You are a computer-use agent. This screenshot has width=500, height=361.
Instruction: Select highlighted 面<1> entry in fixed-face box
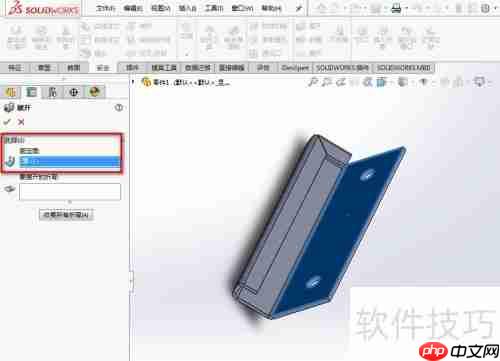pos(69,162)
